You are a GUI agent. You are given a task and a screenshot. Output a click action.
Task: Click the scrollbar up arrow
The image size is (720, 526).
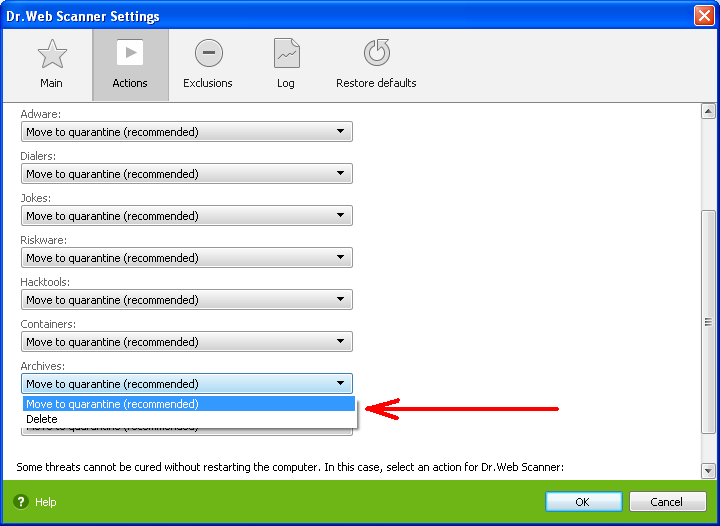[708, 112]
